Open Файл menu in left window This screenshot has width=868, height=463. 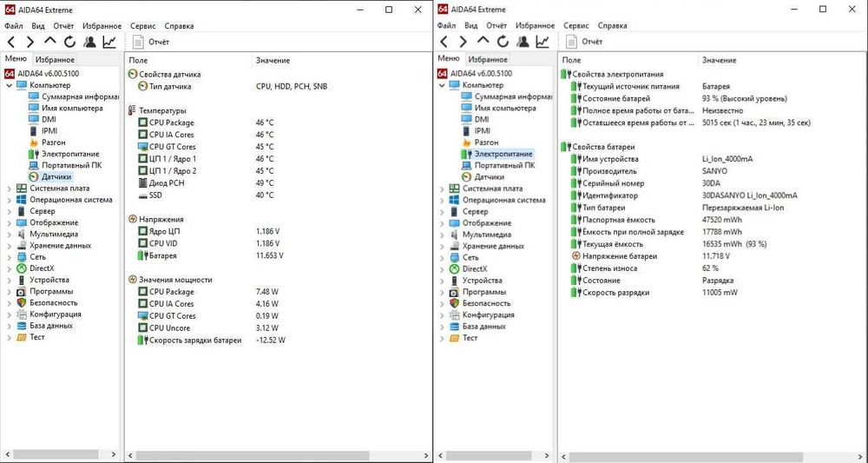(x=14, y=26)
